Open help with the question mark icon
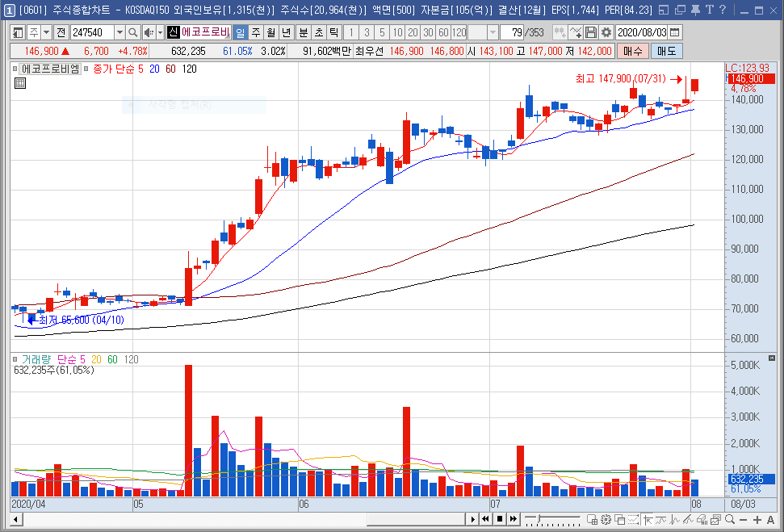The width and height of the screenshot is (784, 532). point(723,10)
